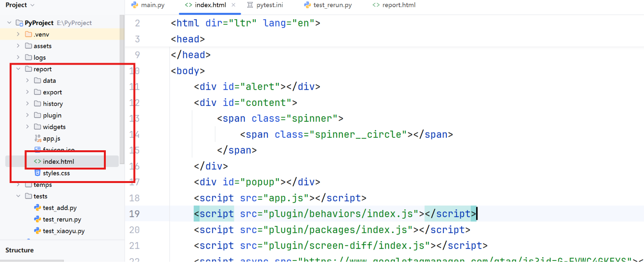
Task: Click the index.html file icon in tree
Action: point(38,161)
